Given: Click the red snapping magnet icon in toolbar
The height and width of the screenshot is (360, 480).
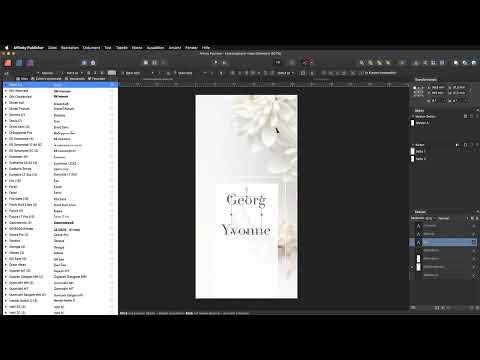Looking at the screenshot, I should click(307, 62).
